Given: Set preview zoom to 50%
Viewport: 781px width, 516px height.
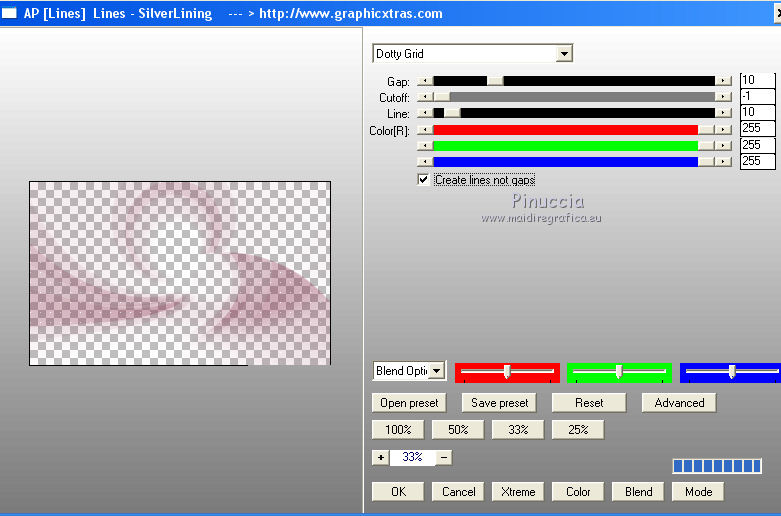Looking at the screenshot, I should point(458,429).
